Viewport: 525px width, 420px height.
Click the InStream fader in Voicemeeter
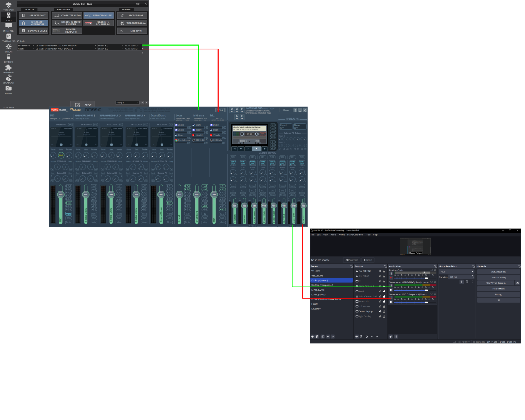(x=197, y=194)
